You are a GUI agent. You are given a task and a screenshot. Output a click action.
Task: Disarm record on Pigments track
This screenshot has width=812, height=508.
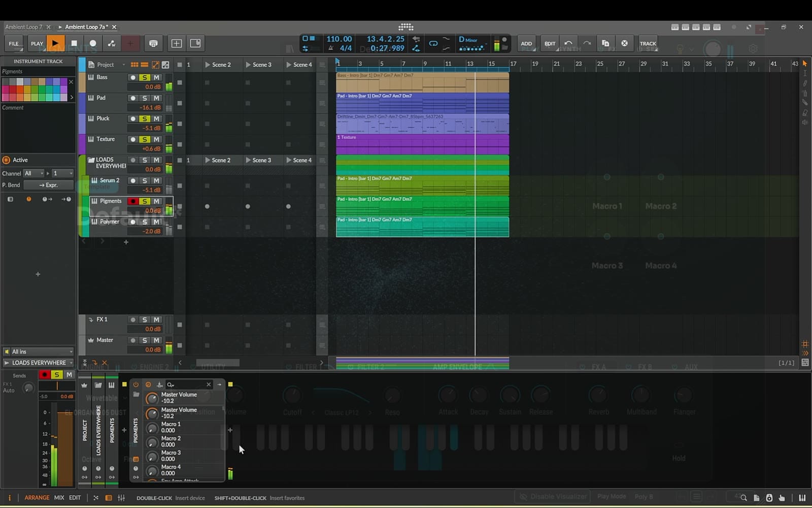[x=133, y=201]
